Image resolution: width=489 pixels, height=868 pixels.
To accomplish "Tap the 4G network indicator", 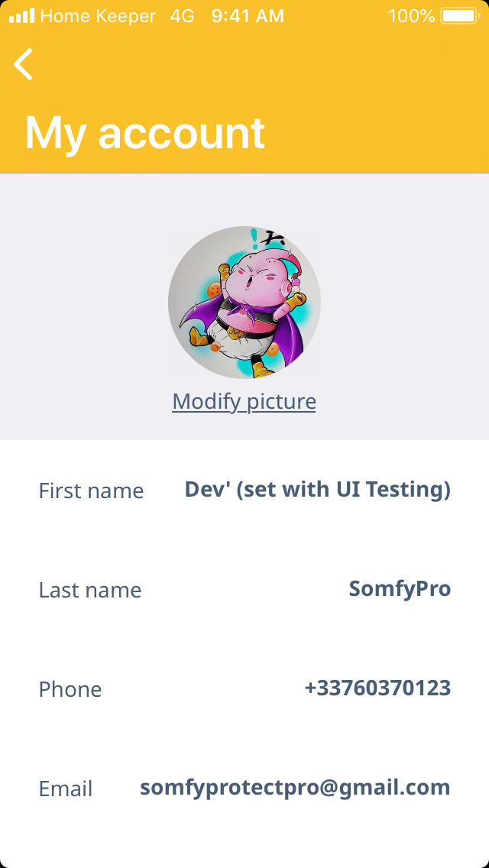I will pos(182,16).
